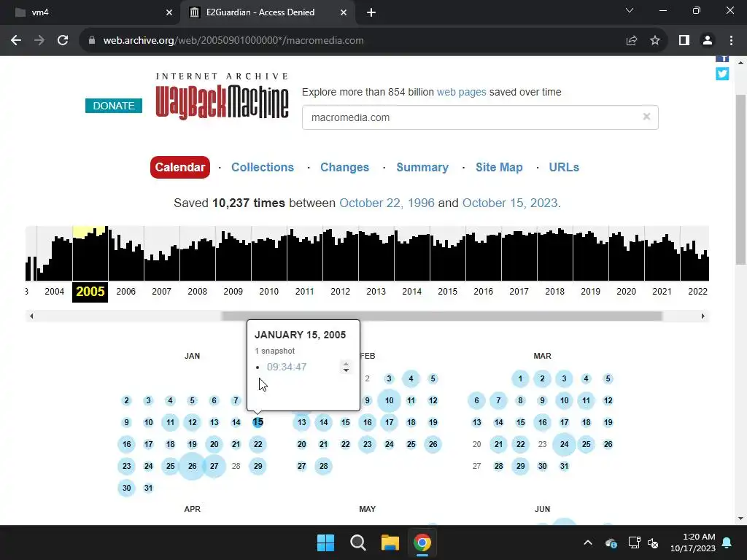The width and height of the screenshot is (747, 560).
Task: Click the browser forward arrow
Action: click(39, 41)
